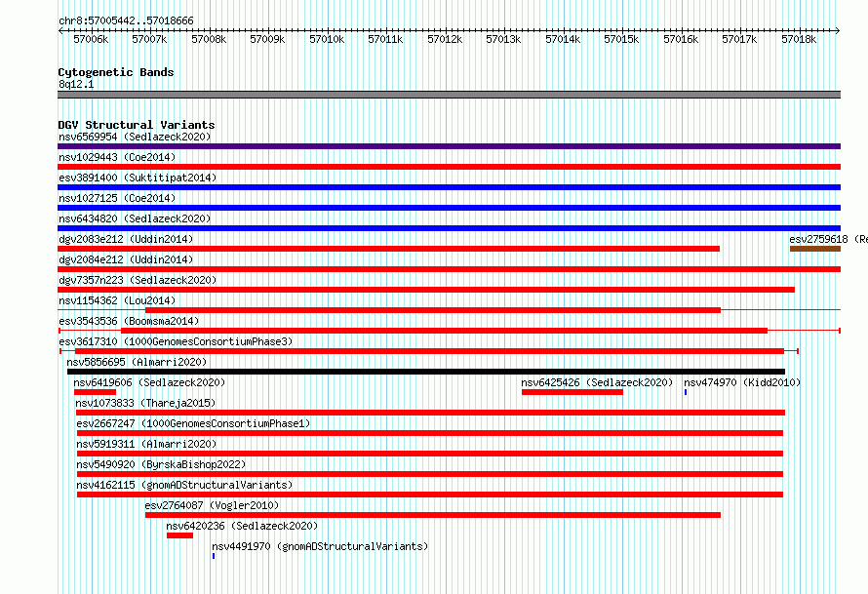Click the Cytogenetic Bands track title
868x594 pixels.
[x=116, y=72]
